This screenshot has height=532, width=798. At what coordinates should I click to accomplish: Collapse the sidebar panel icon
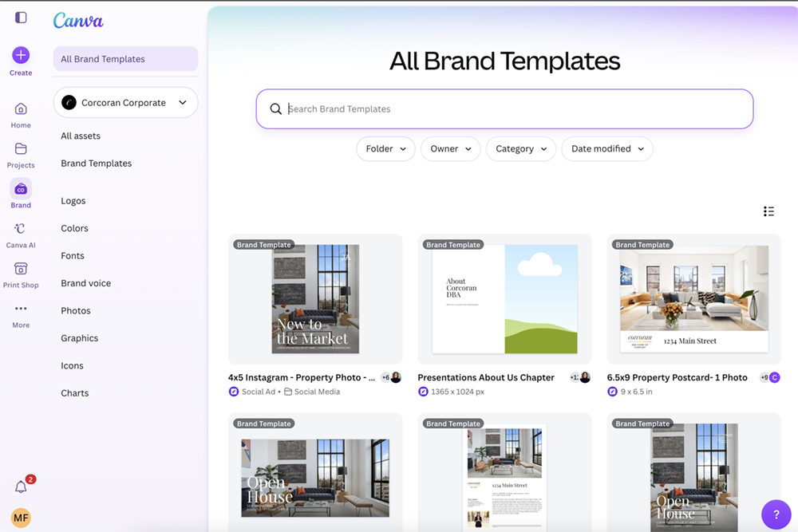[21, 18]
